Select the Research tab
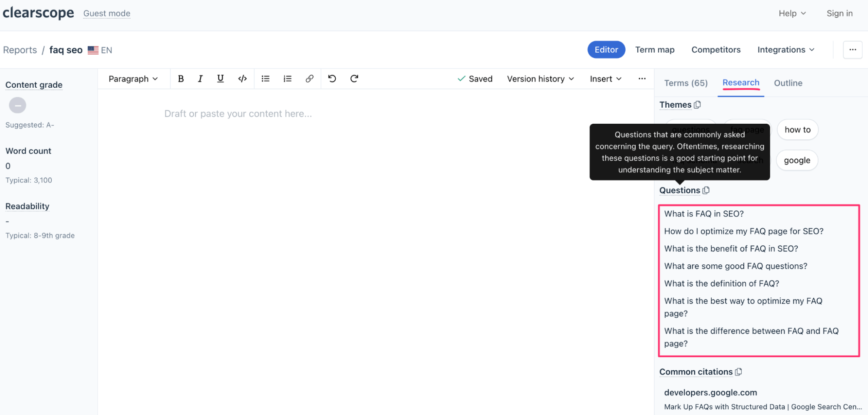 (x=741, y=82)
